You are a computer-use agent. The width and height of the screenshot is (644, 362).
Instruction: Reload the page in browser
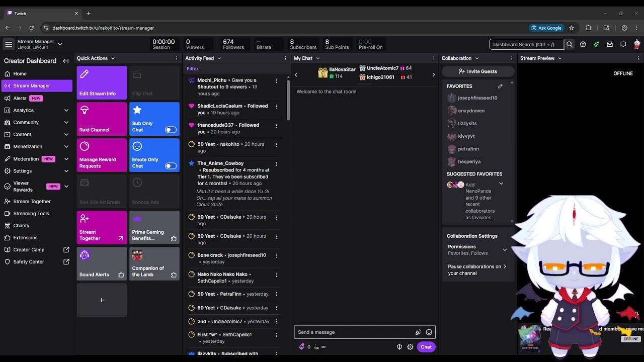(x=31, y=28)
